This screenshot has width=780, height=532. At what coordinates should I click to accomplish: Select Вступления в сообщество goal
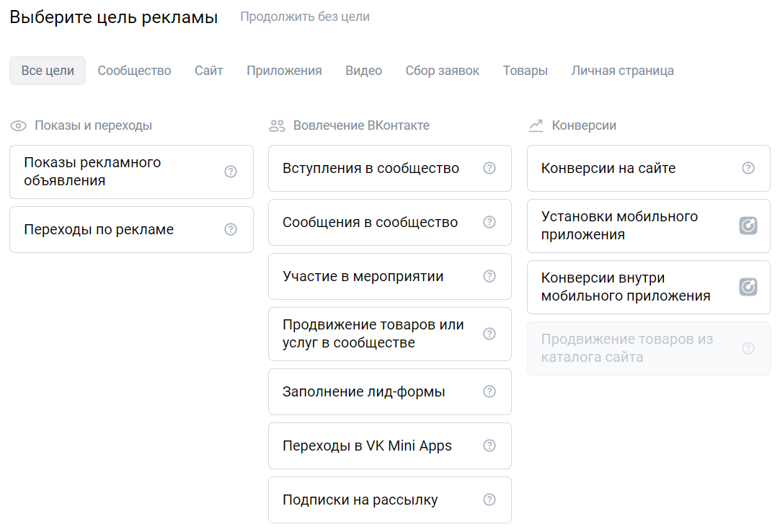pyautogui.click(x=390, y=169)
